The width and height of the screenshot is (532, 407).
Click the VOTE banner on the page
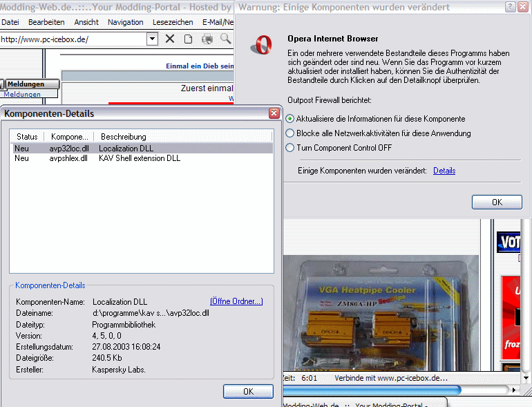coord(509,242)
